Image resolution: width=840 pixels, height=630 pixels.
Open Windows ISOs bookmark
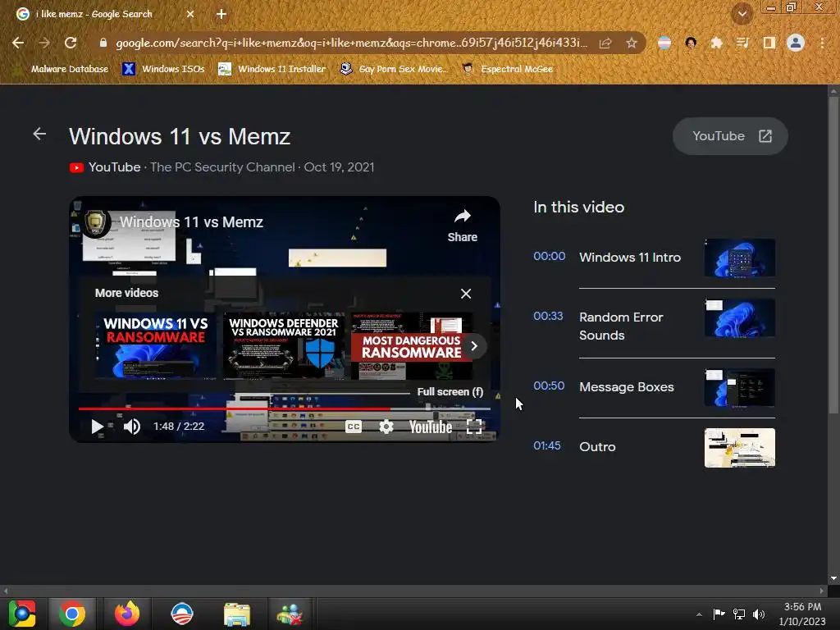[x=163, y=69]
